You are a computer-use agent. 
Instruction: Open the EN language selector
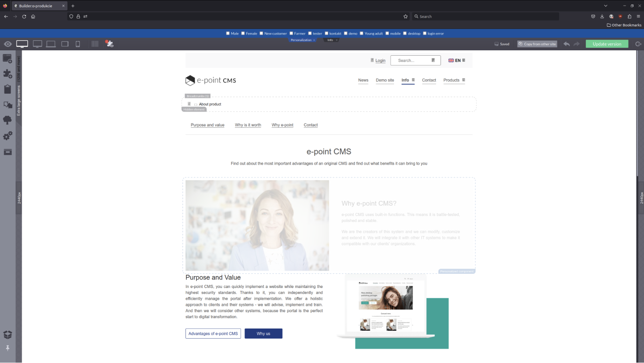455,60
